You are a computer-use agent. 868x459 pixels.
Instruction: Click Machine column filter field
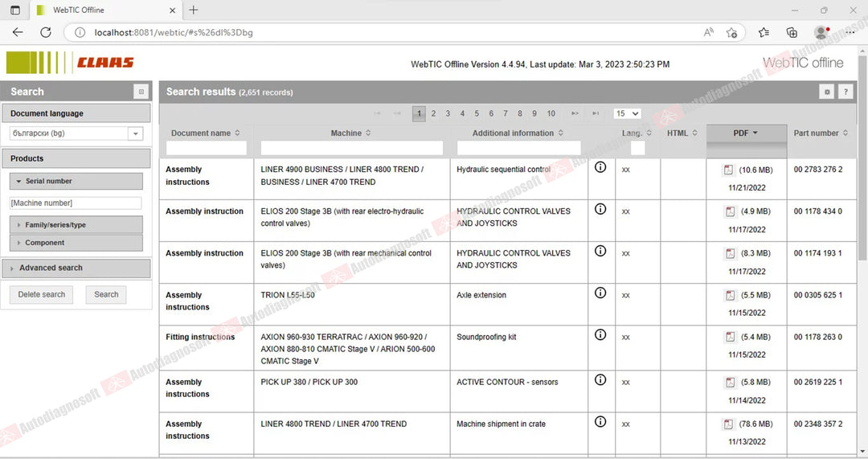pos(352,148)
